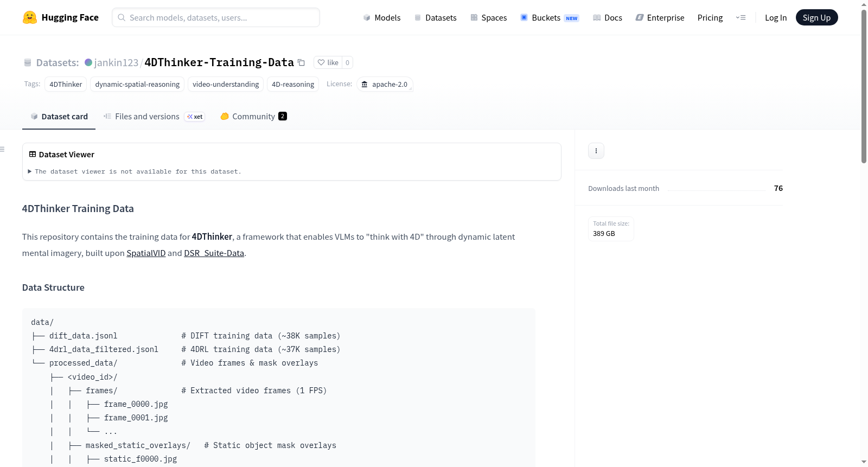Viewport: 868px width, 467px height.
Task: Click the dift_data.jsonl file name
Action: 84,336
